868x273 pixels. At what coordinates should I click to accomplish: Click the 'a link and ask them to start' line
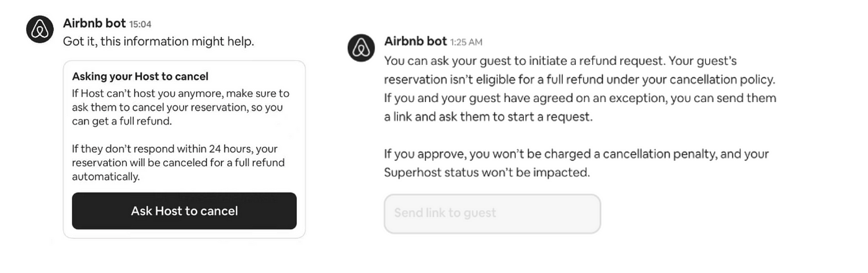pyautogui.click(x=489, y=117)
